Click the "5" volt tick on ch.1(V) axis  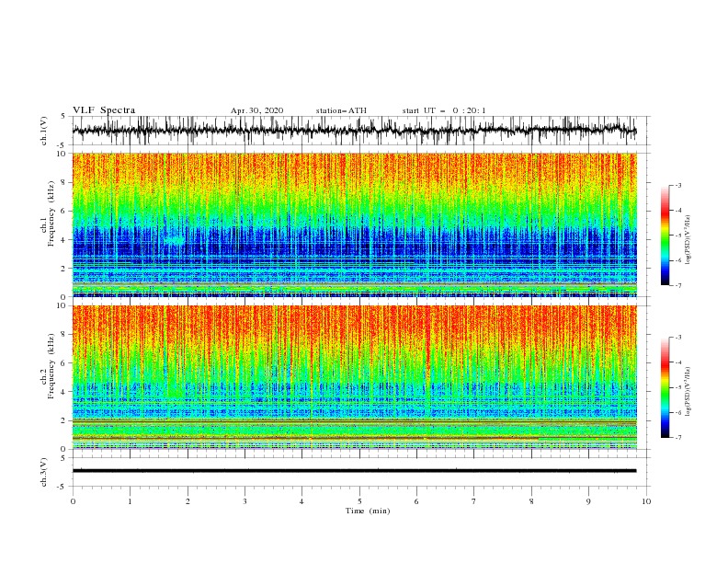point(64,116)
